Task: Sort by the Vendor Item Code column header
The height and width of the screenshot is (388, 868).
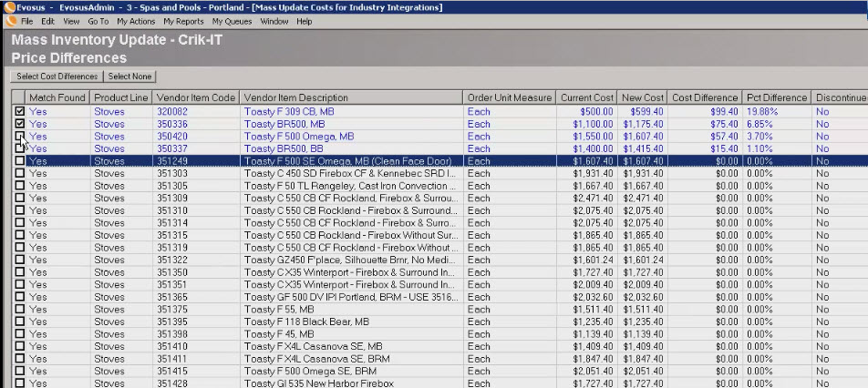Action: [x=196, y=97]
